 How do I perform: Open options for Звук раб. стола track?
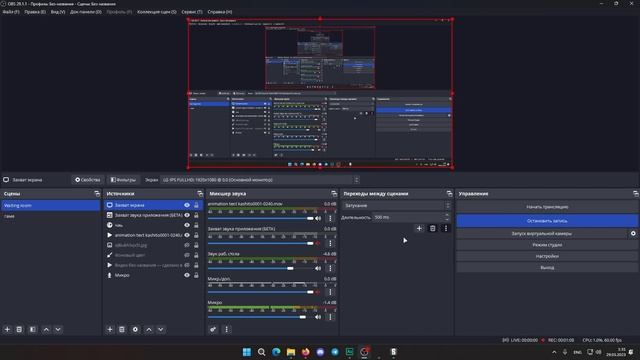pos(330,269)
